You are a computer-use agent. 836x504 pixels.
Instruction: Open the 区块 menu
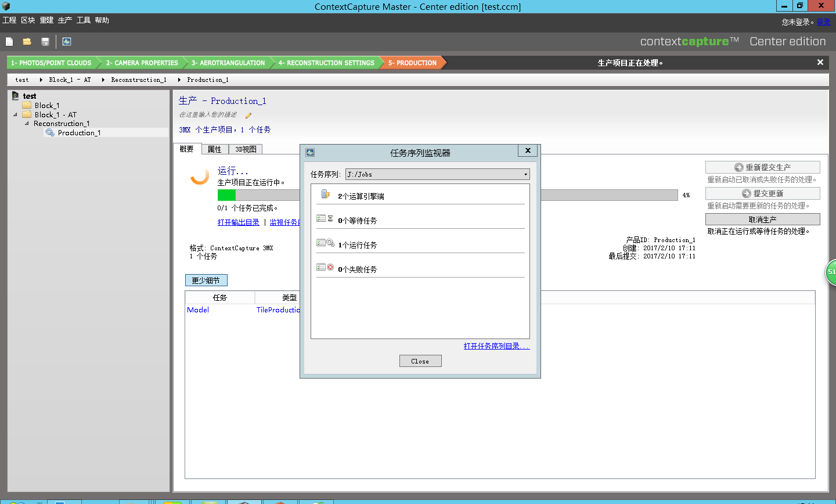click(28, 20)
